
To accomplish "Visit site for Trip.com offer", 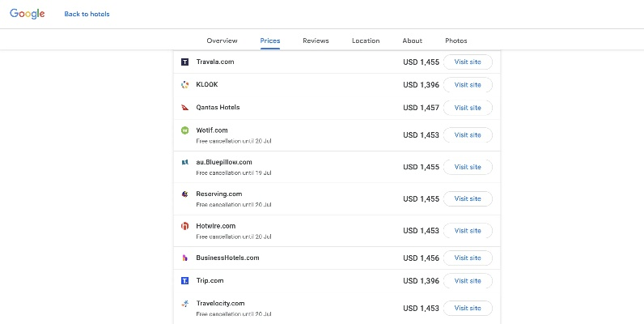I will pyautogui.click(x=468, y=281).
